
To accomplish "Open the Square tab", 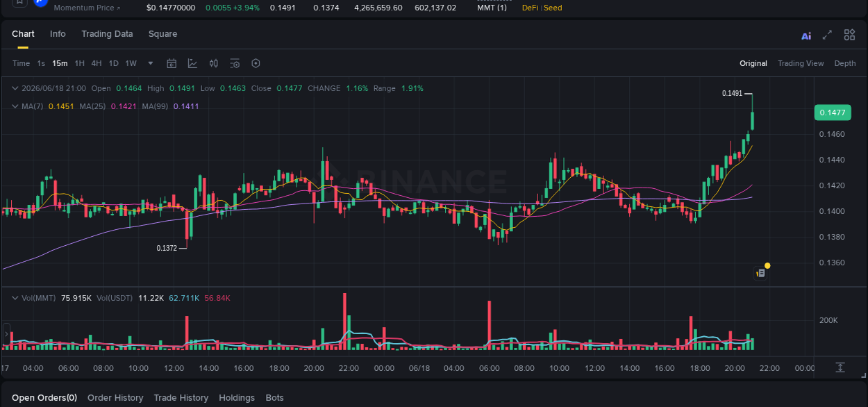I will tap(162, 34).
